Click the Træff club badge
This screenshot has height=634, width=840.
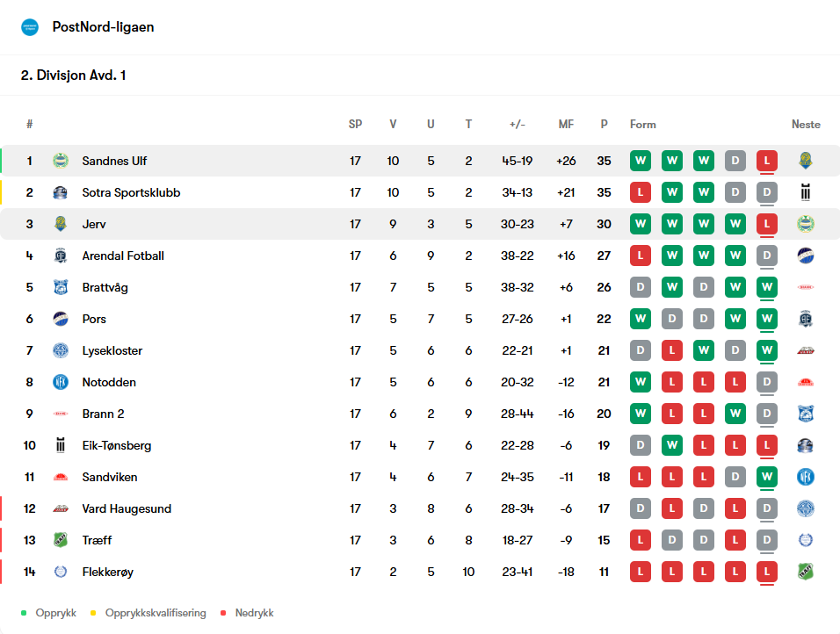pos(60,540)
